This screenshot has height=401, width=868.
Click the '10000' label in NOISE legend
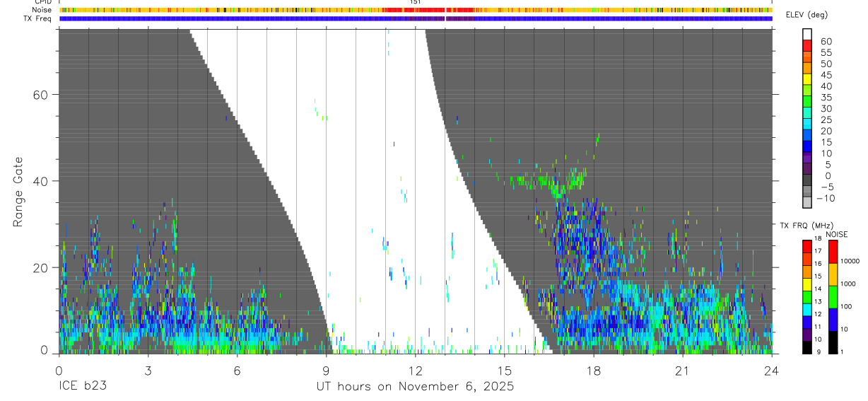point(850,261)
